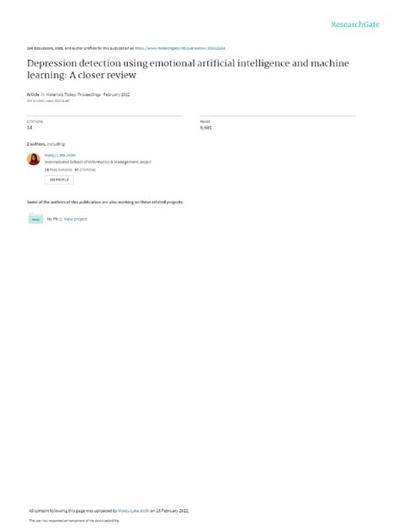Screen dimensions: 399x532
Task: Click the 'My Ph.D.' project name
Action: coord(54,219)
